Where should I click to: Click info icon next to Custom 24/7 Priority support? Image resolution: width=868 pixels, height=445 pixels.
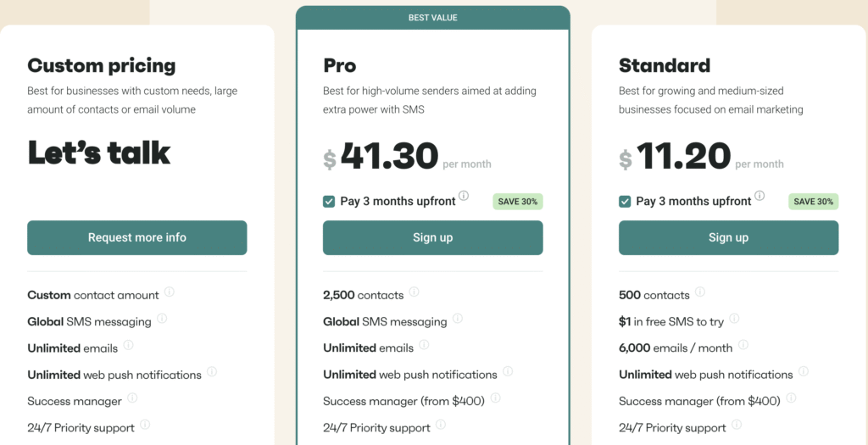145,425
